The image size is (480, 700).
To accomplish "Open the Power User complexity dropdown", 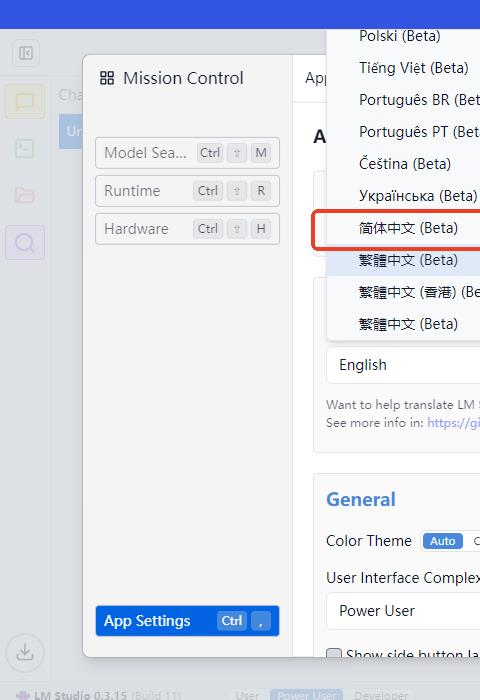I will click(x=403, y=611).
